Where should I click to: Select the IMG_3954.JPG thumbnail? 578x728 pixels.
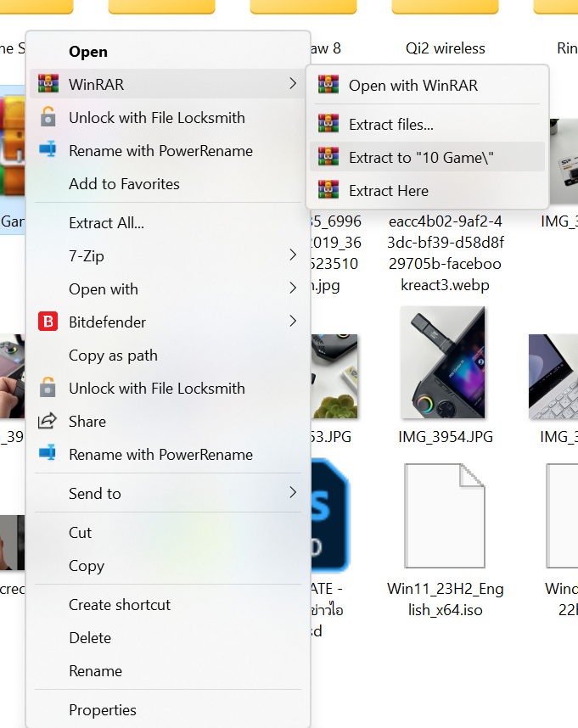pos(443,362)
